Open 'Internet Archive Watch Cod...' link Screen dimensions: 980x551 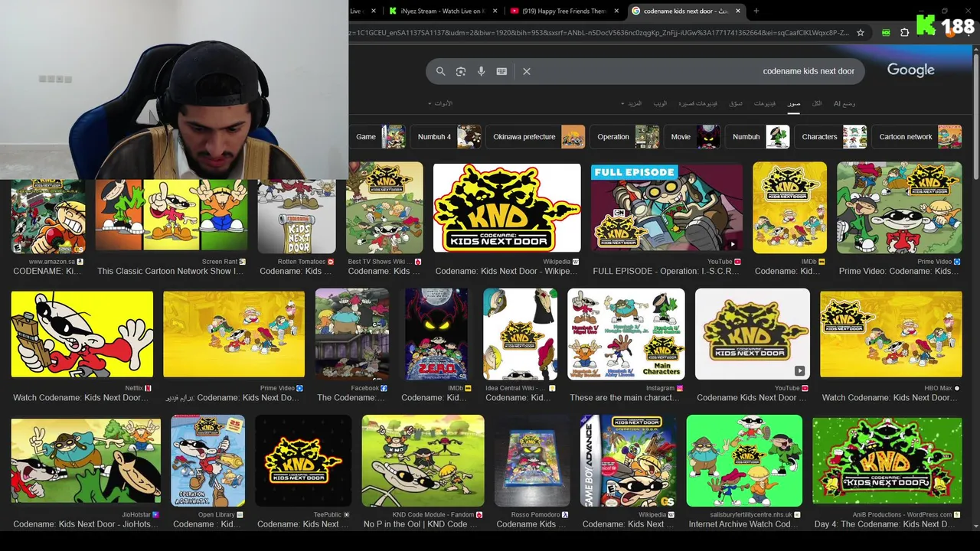pyautogui.click(x=745, y=524)
